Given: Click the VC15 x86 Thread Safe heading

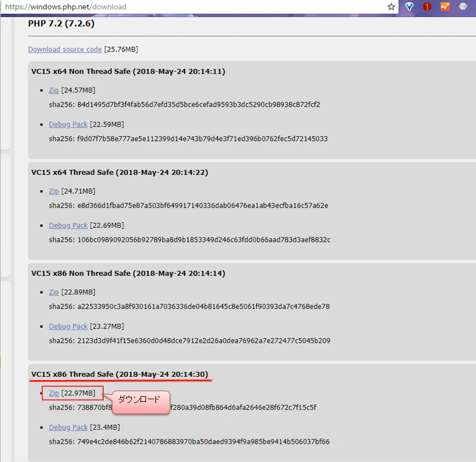Looking at the screenshot, I should [x=119, y=374].
